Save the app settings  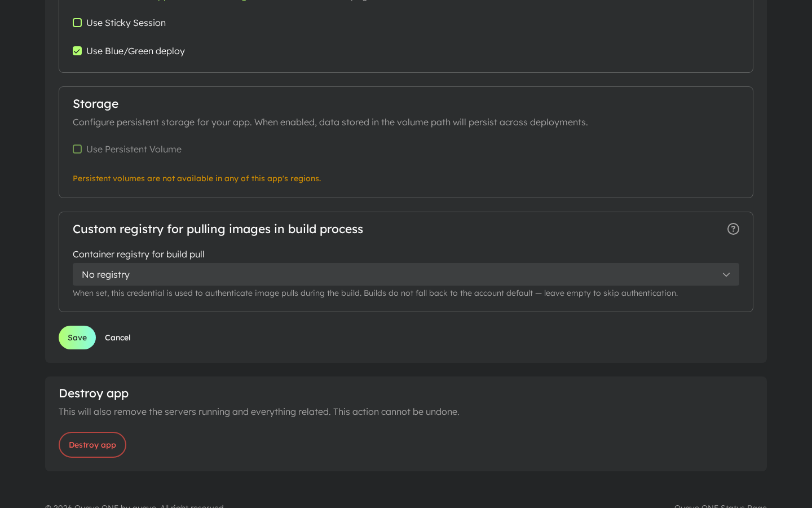pyautogui.click(x=77, y=338)
